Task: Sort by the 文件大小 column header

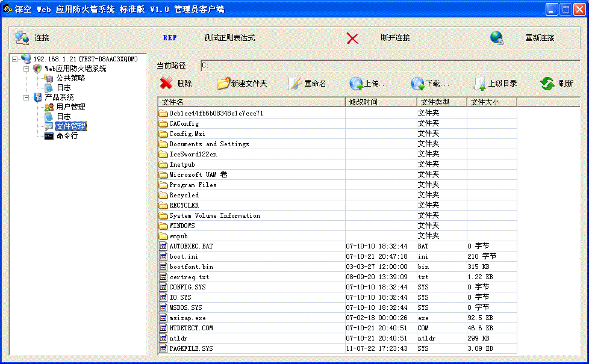Action: [x=491, y=102]
